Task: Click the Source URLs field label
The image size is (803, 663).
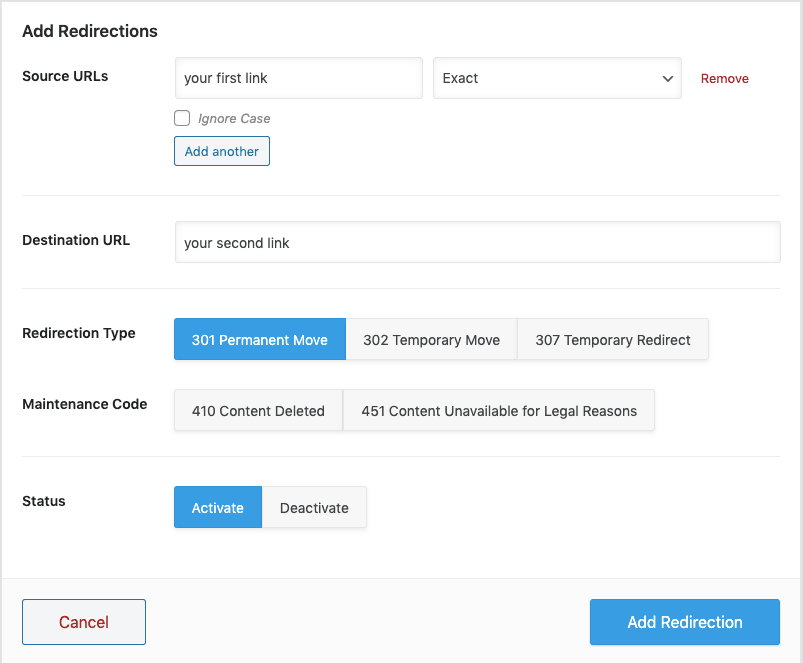Action: [x=65, y=76]
